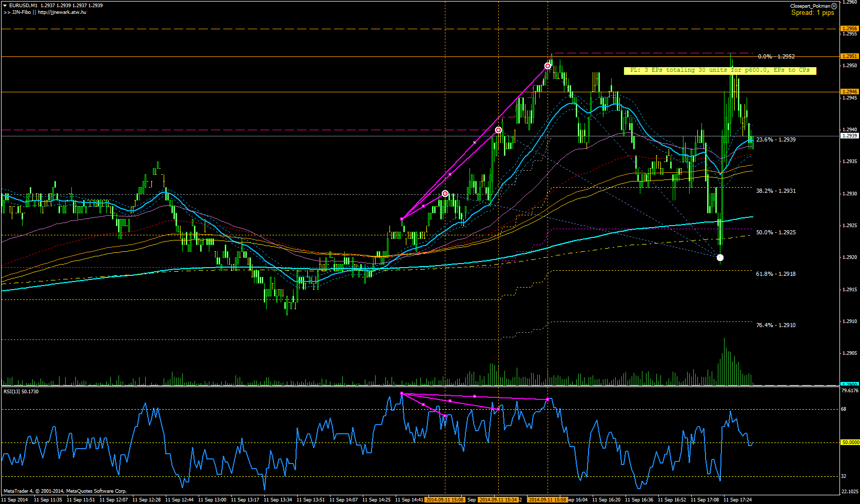Select the orange '2014.09.11 15:34' time marker
The width and height of the screenshot is (860, 504).
click(498, 499)
